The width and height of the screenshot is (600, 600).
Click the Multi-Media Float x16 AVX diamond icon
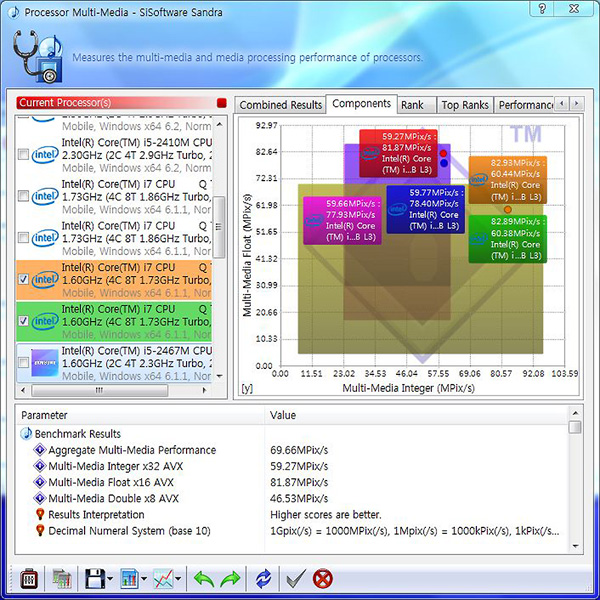(40, 482)
